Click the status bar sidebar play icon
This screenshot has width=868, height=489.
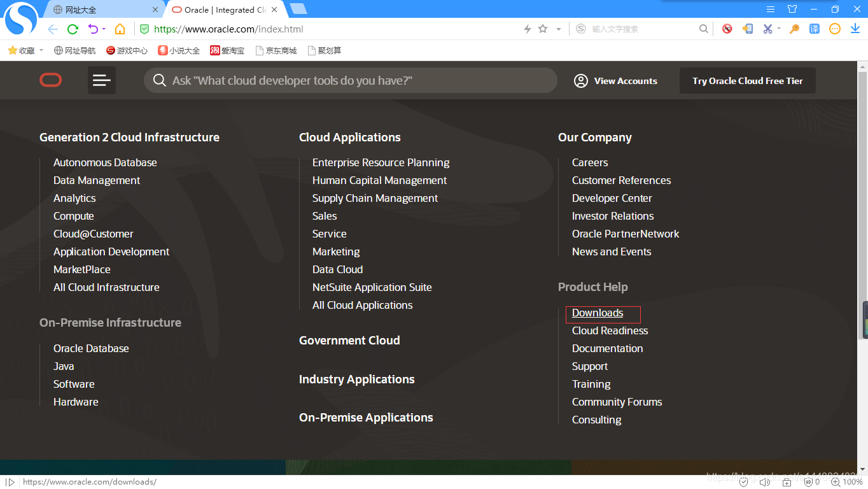tap(10, 482)
